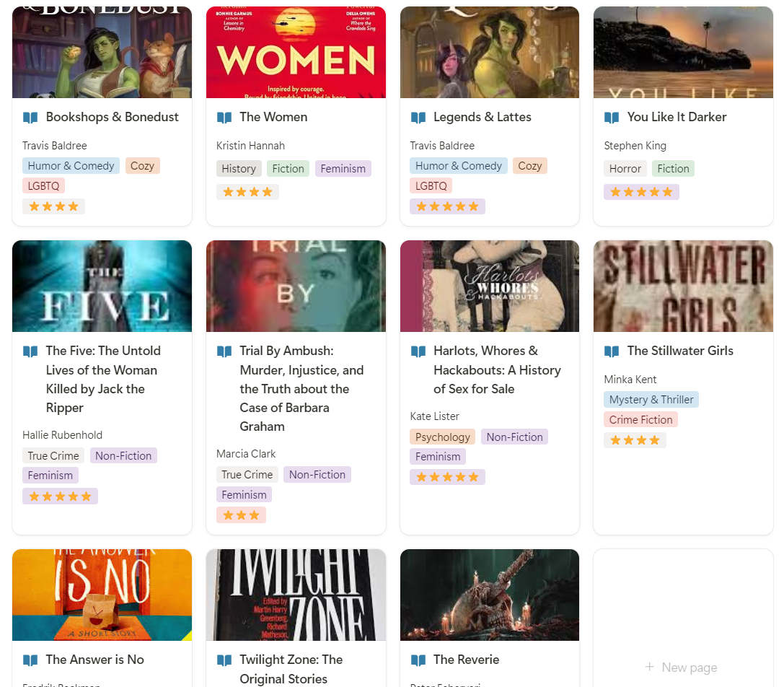
Task: Click the book icon beside Trial By Ambush
Action: click(224, 351)
